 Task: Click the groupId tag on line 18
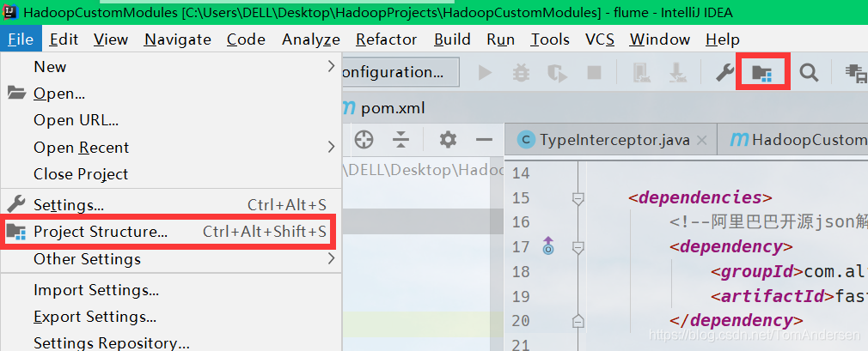[x=757, y=271]
